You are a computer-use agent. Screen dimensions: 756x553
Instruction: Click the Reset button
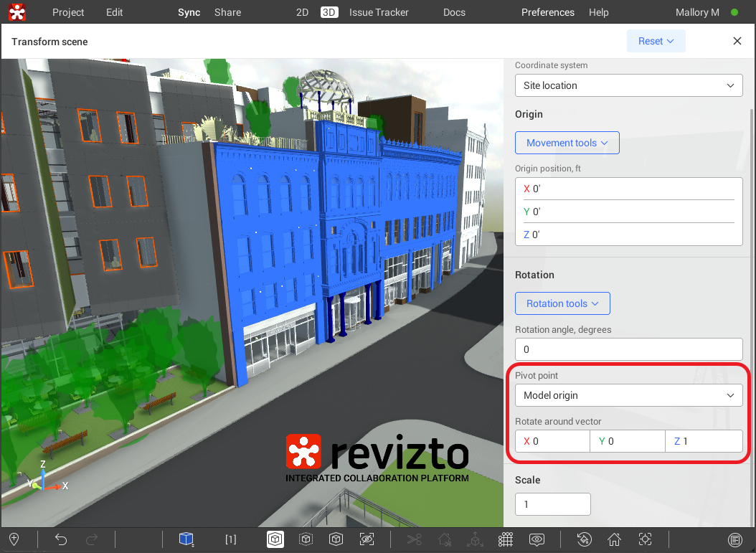[656, 41]
